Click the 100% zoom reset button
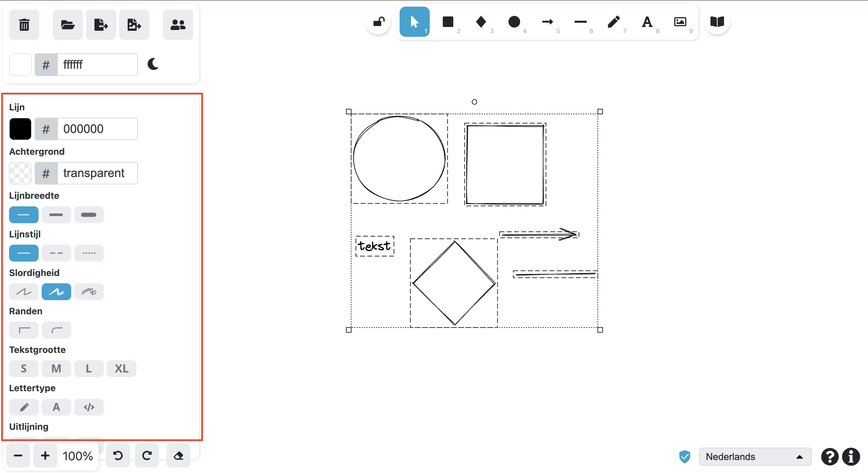This screenshot has width=868, height=473. click(78, 456)
